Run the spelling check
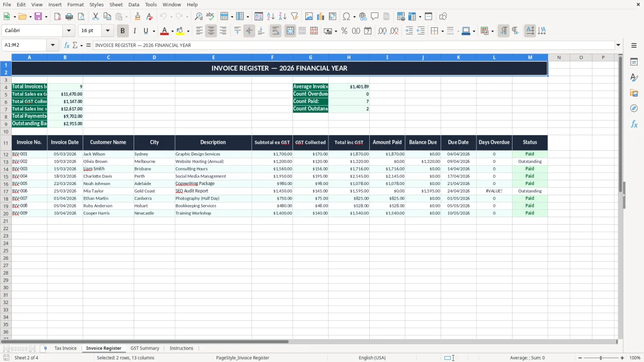The image size is (644, 362). pos(210,17)
